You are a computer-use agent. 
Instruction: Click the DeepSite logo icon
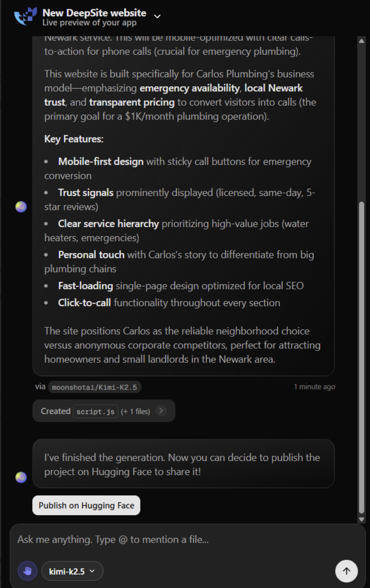(26, 17)
